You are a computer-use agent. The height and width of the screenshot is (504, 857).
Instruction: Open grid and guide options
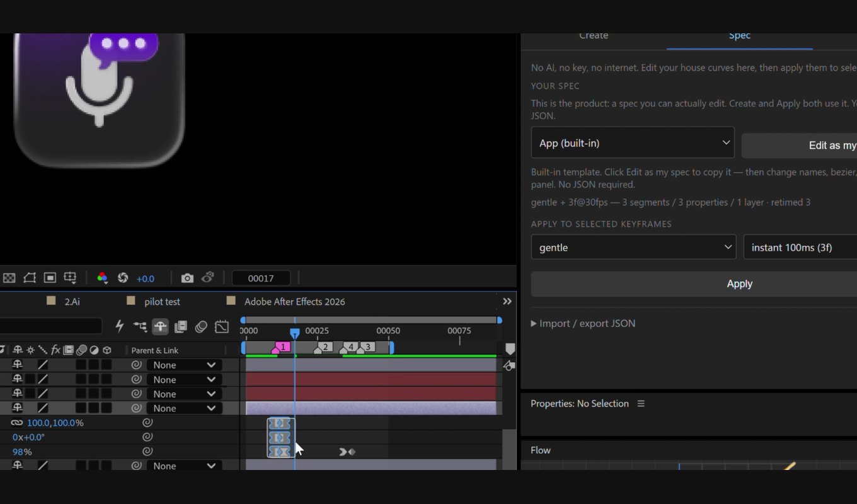pyautogui.click(x=70, y=278)
